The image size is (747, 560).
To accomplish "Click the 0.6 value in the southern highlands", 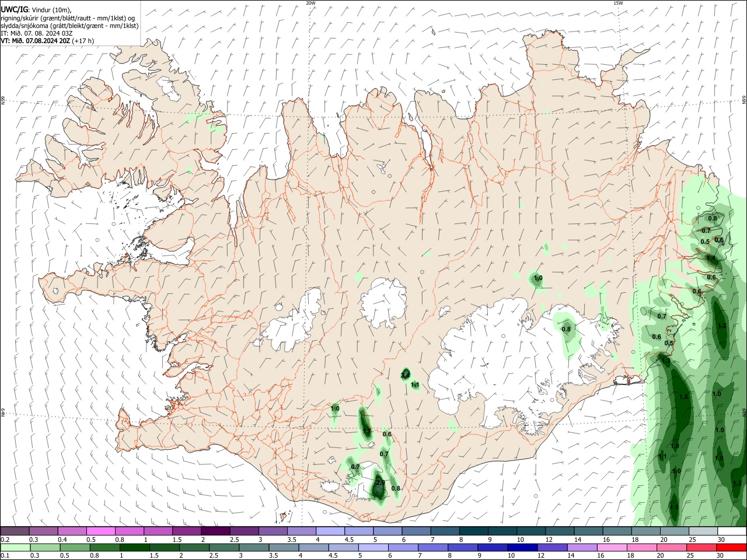I will click(x=387, y=434).
